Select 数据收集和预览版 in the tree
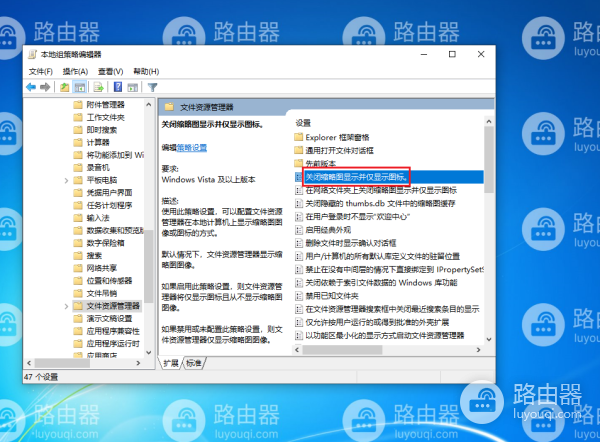 pos(115,230)
